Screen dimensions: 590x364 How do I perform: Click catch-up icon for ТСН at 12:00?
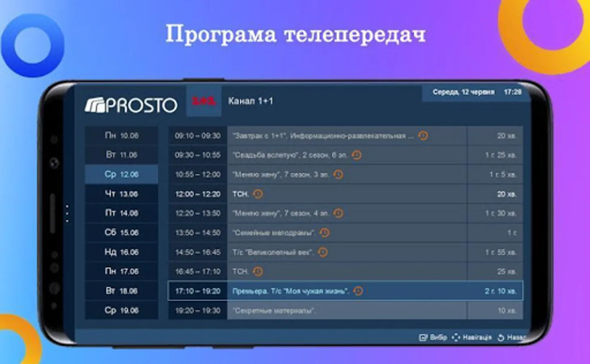coord(258,194)
